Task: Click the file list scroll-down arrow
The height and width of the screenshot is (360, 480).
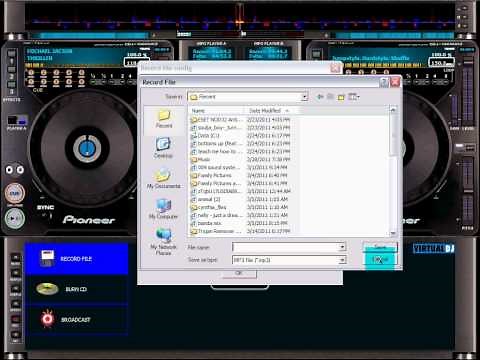Action: [x=393, y=233]
